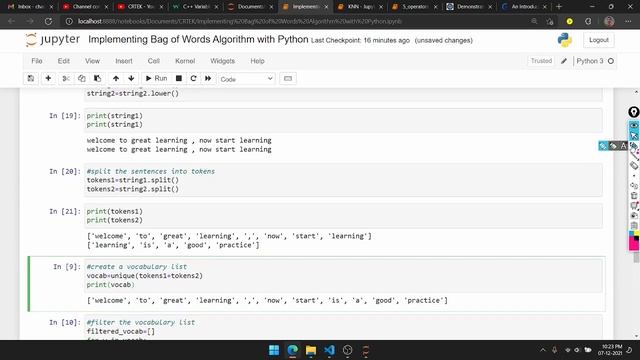Interrupt the kernel with the stop button
Viewport: 640px width, 360px height.
(x=179, y=78)
